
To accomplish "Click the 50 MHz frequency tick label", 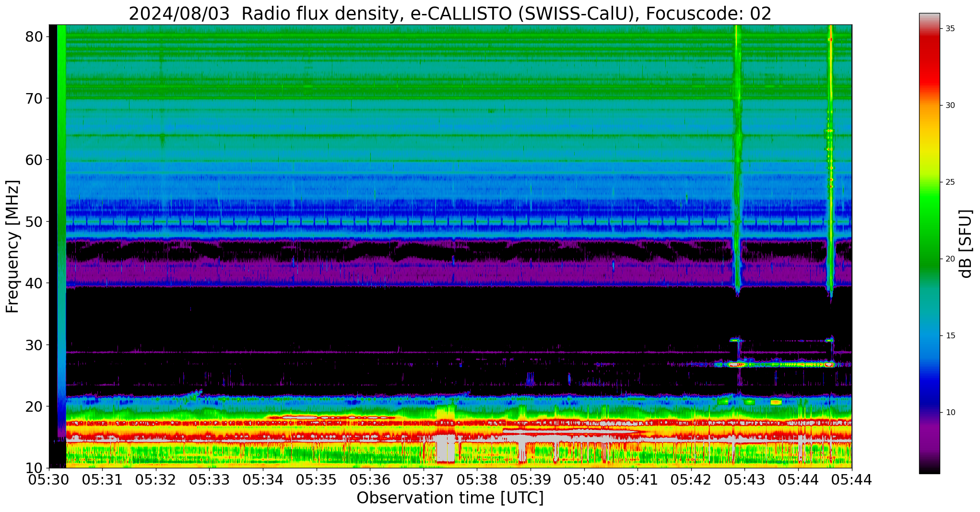I will click(34, 222).
